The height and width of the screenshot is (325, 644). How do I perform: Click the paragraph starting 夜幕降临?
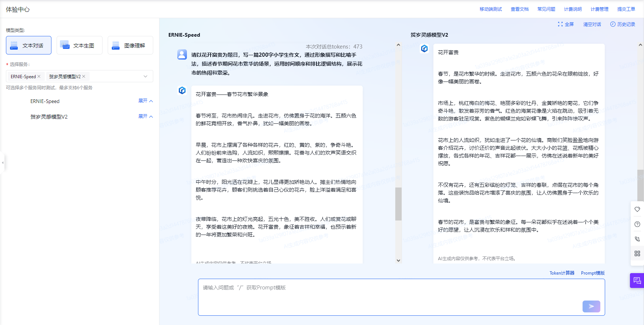point(276,227)
